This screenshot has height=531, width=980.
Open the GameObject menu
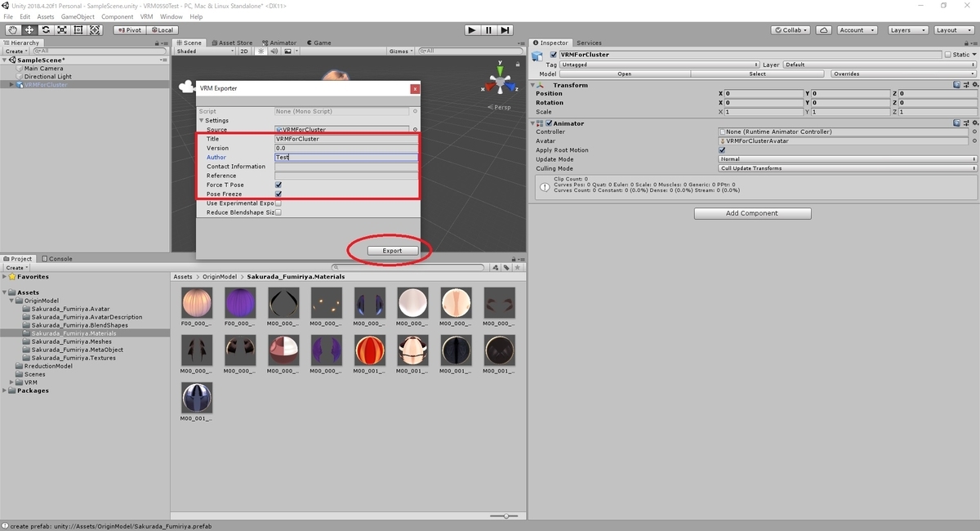coord(77,16)
